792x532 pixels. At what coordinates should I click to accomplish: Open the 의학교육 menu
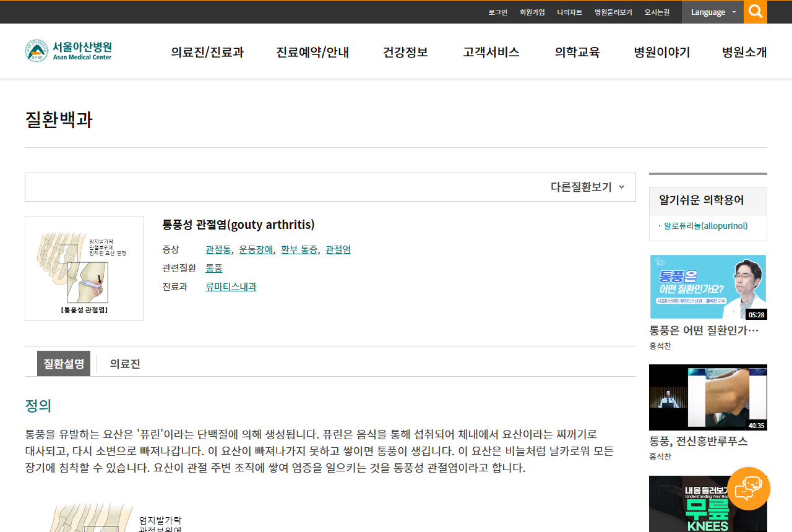(577, 52)
